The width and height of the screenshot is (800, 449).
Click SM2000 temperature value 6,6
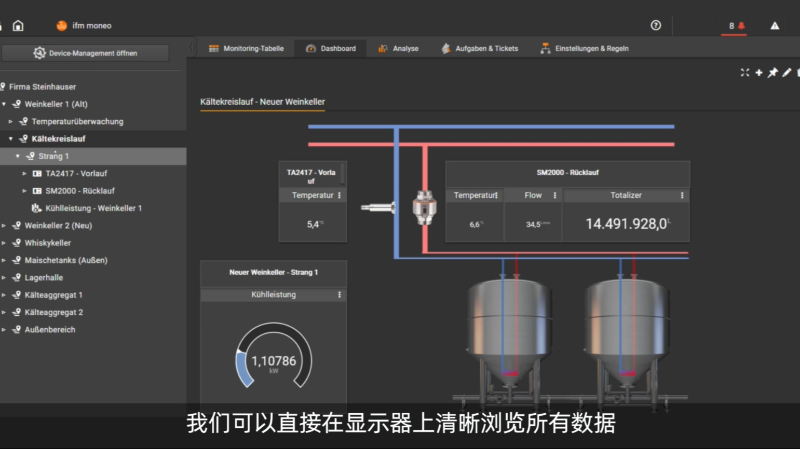point(477,224)
